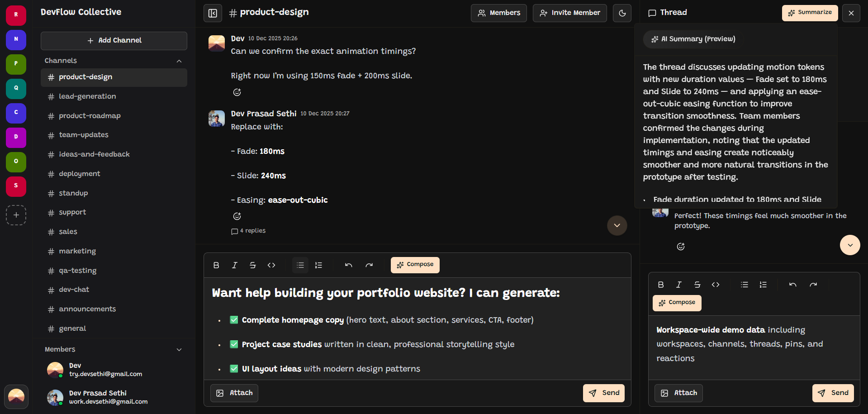
Task: Undo the last edit with the undo arrow
Action: (x=348, y=265)
